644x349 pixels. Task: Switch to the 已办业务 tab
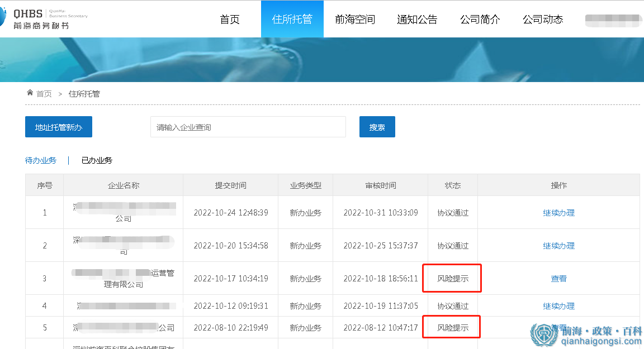point(95,160)
